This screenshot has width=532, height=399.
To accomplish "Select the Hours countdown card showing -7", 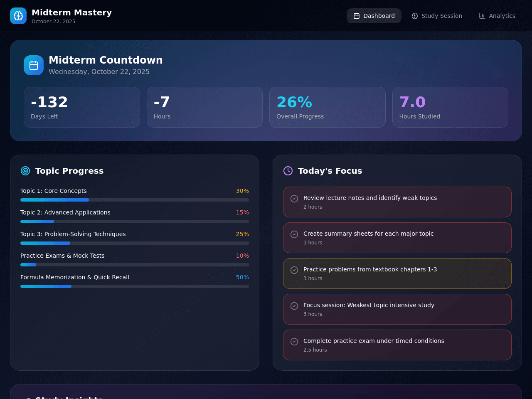I will click(x=204, y=107).
